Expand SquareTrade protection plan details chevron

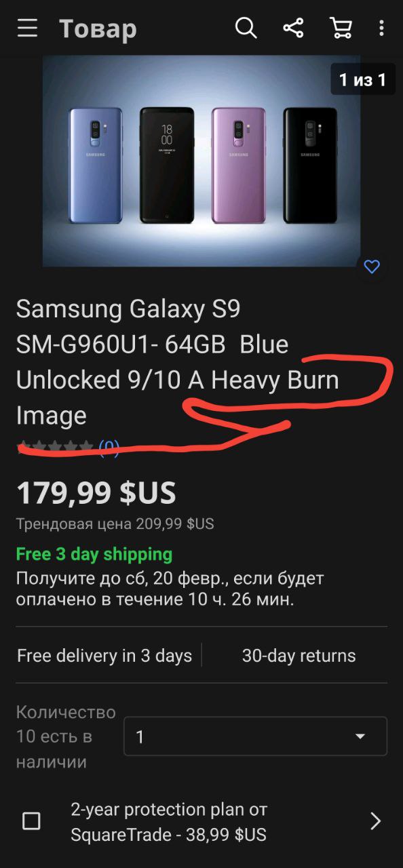pos(375,821)
